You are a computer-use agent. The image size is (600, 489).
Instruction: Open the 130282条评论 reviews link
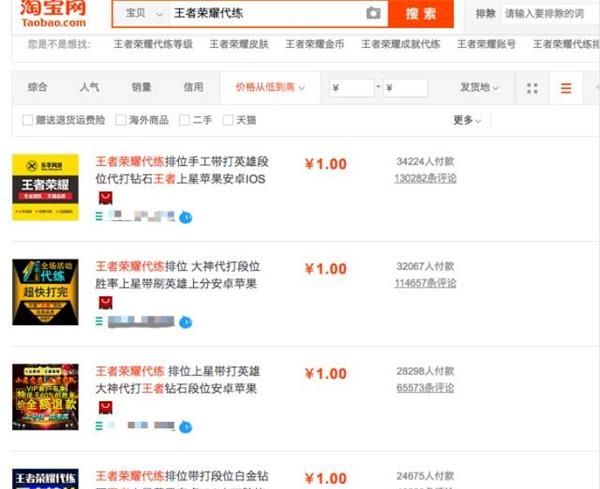[425, 178]
